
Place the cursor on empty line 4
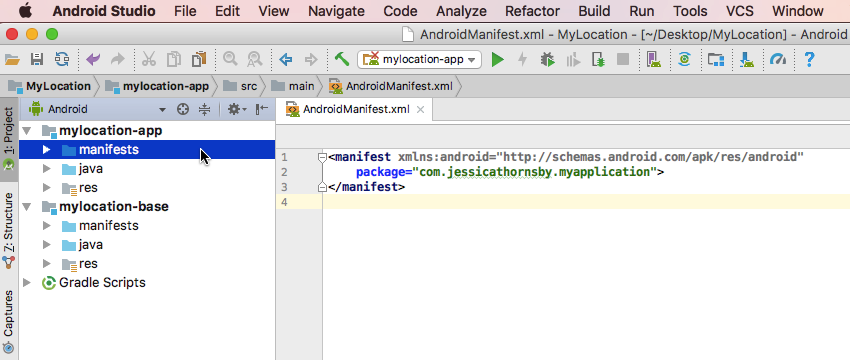click(x=585, y=202)
